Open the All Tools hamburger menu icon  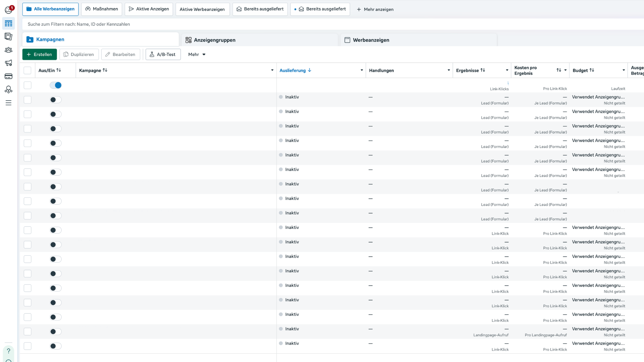[x=8, y=103]
